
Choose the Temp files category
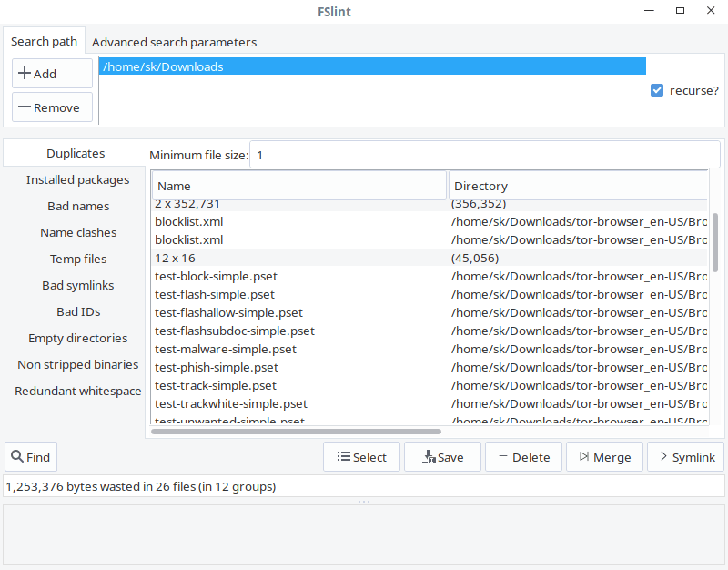78,259
